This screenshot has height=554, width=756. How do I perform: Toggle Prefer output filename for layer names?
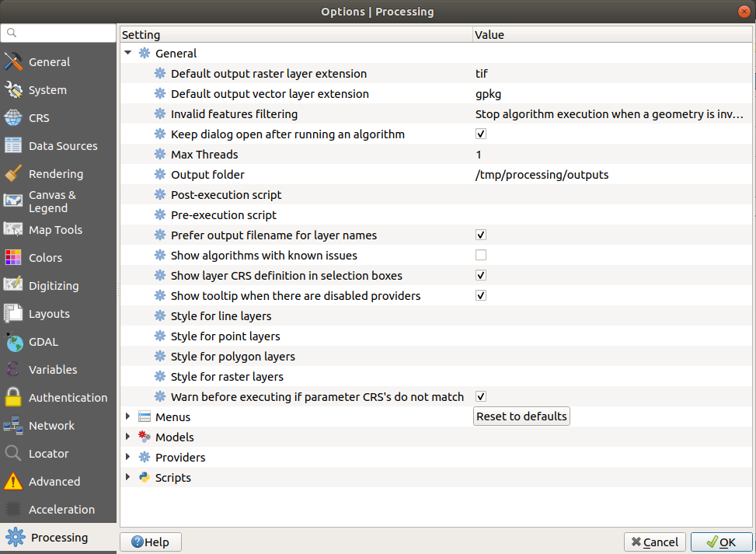(481, 235)
